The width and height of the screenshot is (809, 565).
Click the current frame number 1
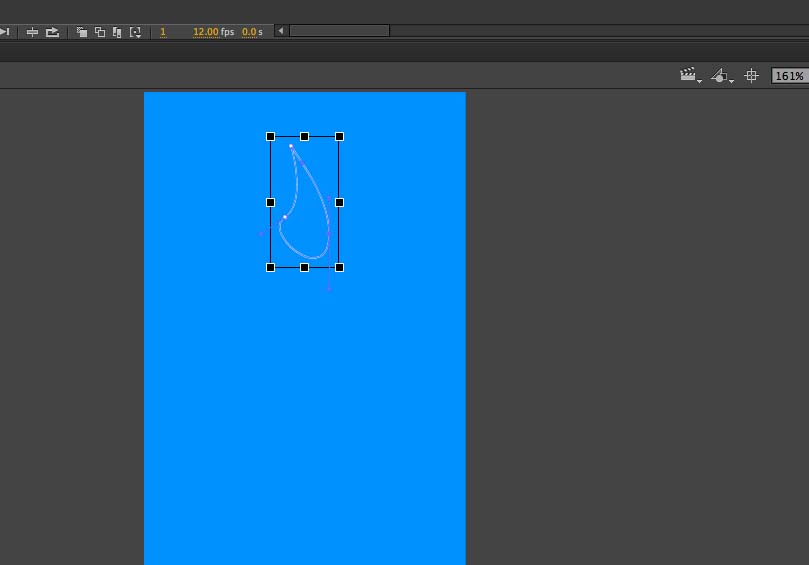163,32
